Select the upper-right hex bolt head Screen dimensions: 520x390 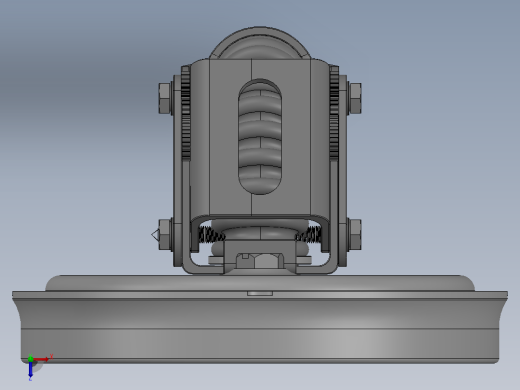[355, 98]
